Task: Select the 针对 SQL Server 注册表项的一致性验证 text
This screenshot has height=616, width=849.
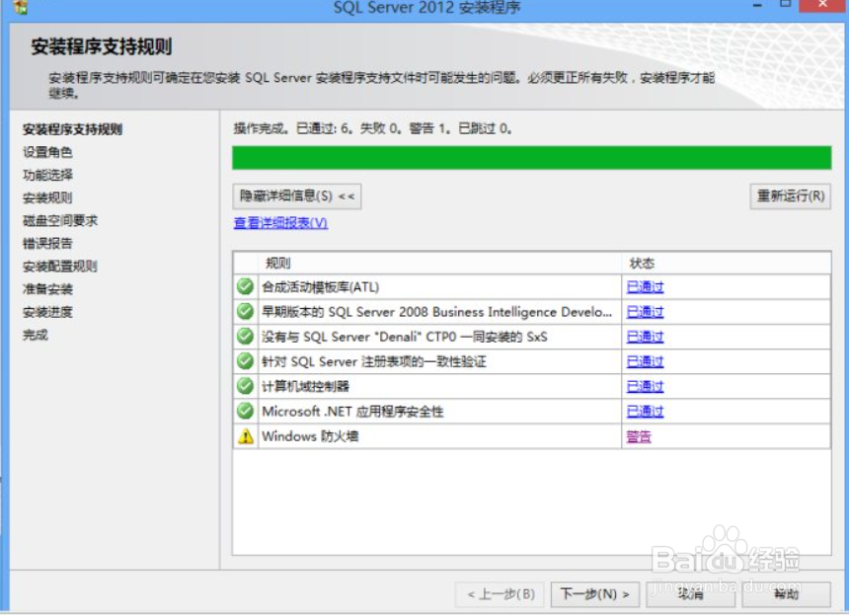Action: click(374, 361)
